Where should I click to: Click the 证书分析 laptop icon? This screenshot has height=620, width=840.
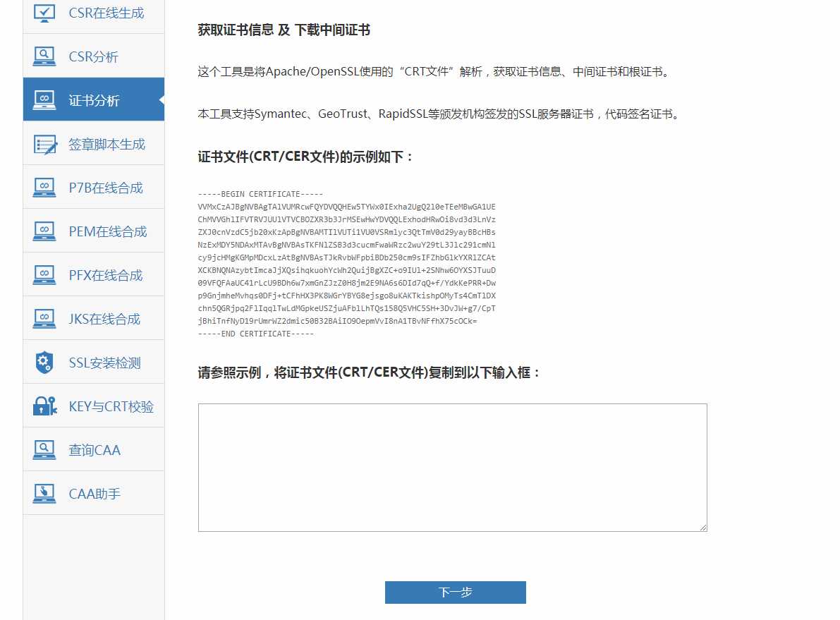(x=44, y=99)
